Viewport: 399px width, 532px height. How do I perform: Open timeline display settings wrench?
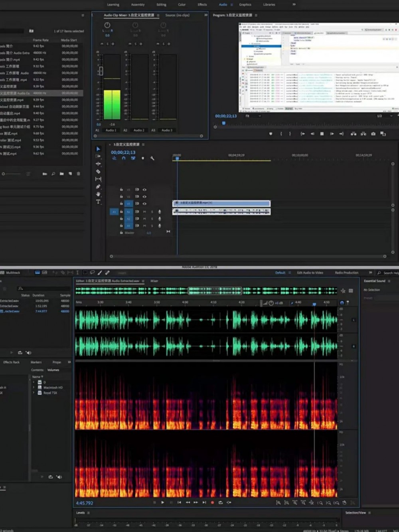[152, 158]
